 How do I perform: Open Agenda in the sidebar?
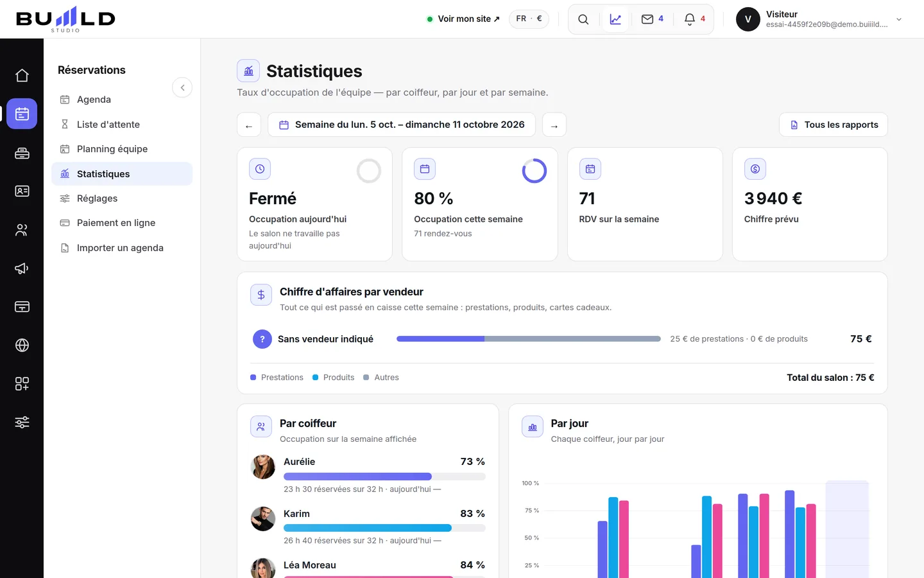tap(122, 100)
